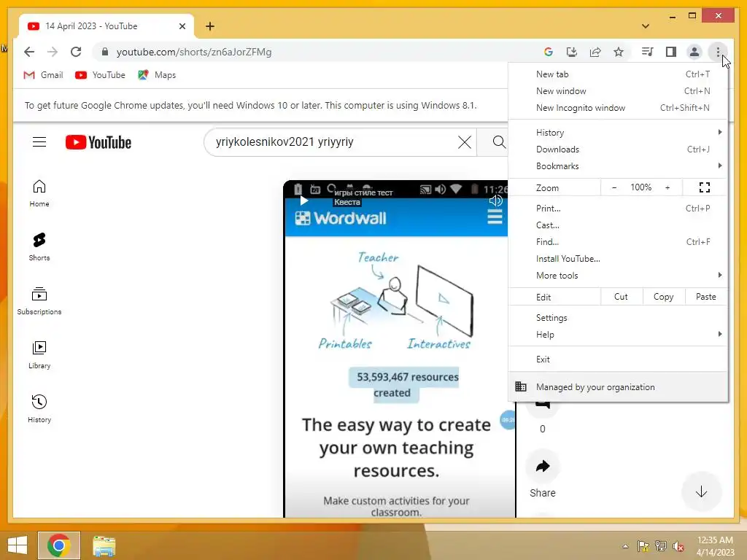Expand History submenu in Chrome menu
The image size is (747, 560).
pyautogui.click(x=618, y=133)
